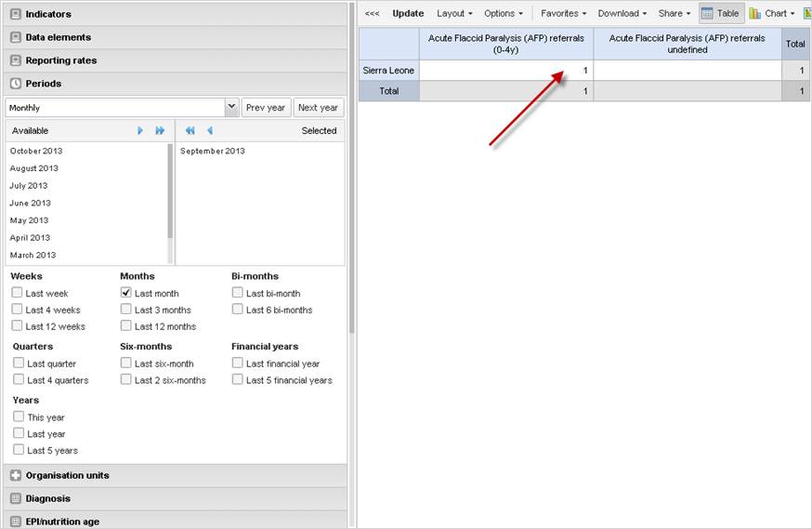Select August 2013 in Available list
Viewport: 812px width, 529px height.
[x=34, y=168]
